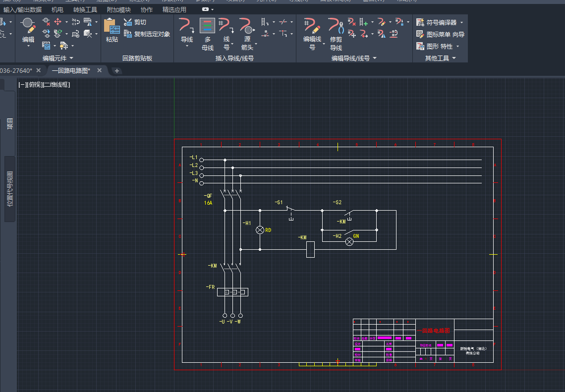Select the 多母线 multiple bus tool
This screenshot has height=392, width=565.
tap(207, 26)
